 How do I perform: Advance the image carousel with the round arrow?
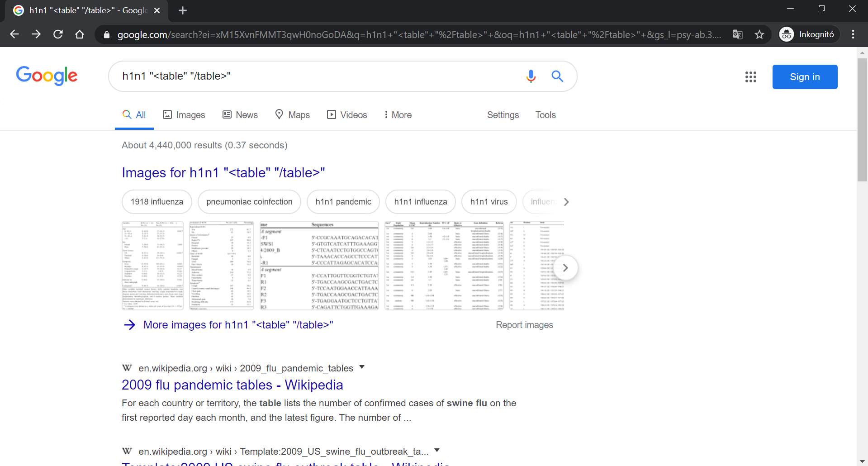click(x=565, y=268)
